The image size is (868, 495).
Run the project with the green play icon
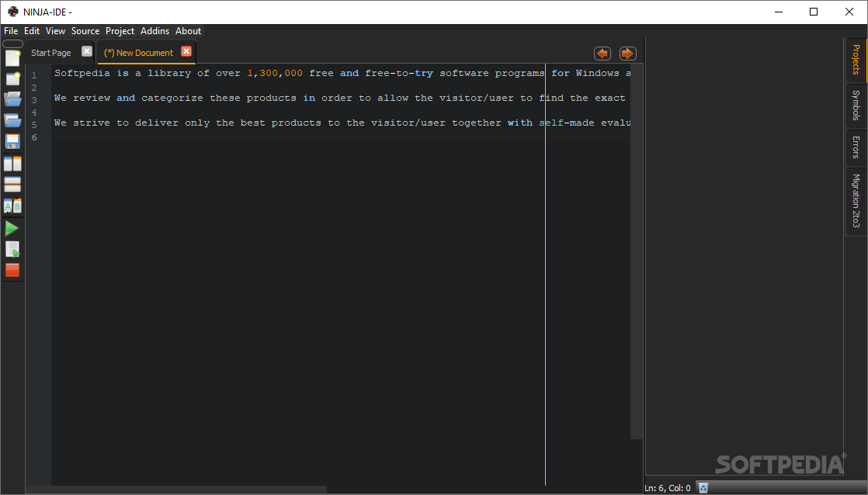tap(12, 228)
